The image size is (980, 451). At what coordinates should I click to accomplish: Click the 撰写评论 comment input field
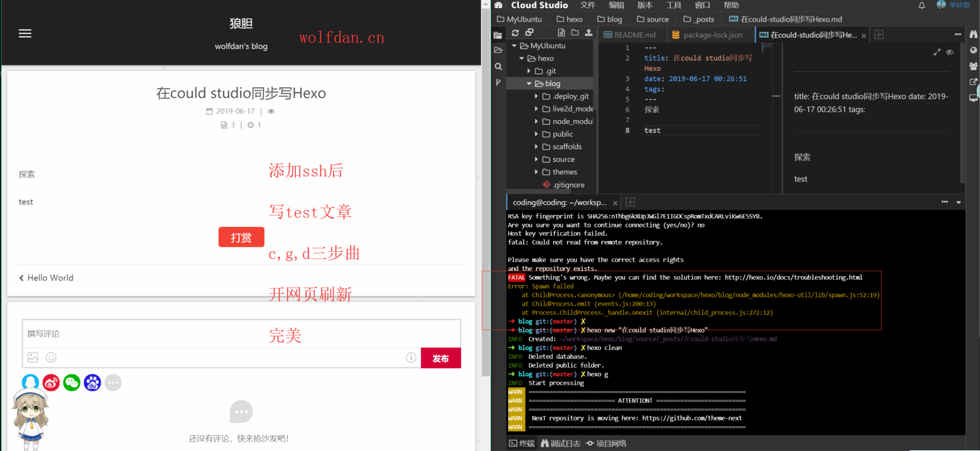[241, 334]
